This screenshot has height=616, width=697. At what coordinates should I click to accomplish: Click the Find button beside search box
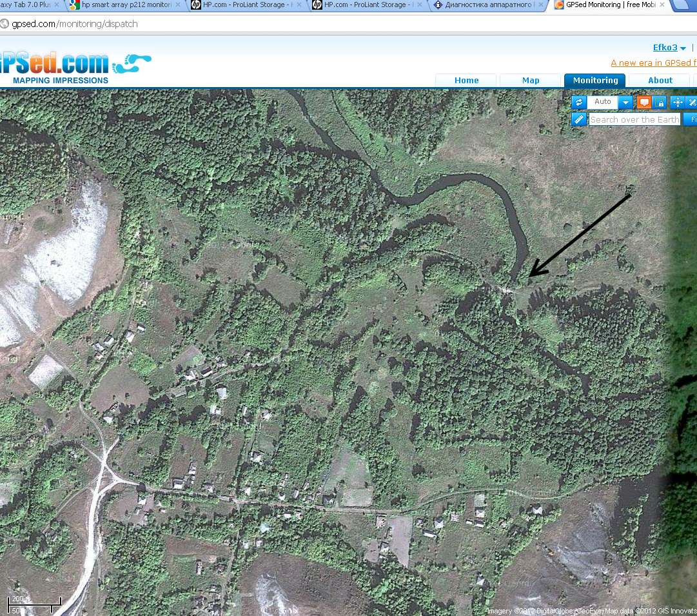(x=691, y=119)
